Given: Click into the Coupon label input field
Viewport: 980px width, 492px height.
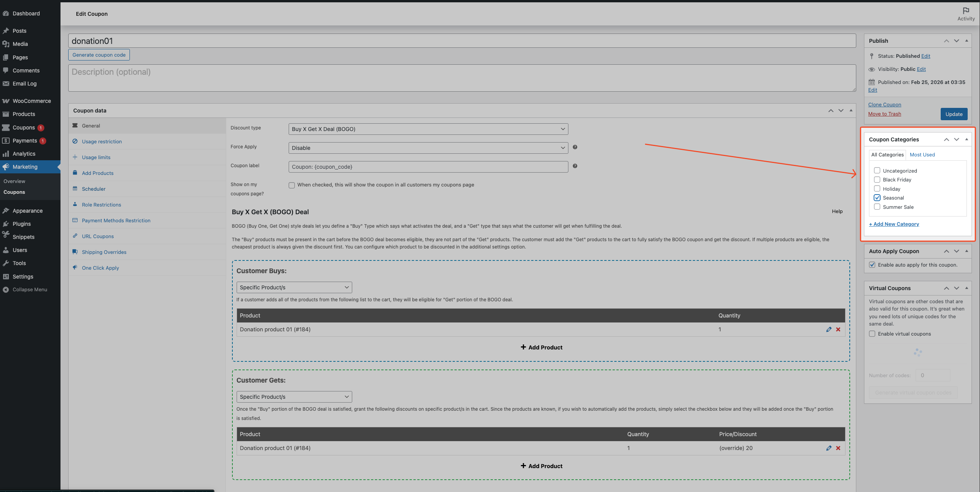Looking at the screenshot, I should (428, 167).
